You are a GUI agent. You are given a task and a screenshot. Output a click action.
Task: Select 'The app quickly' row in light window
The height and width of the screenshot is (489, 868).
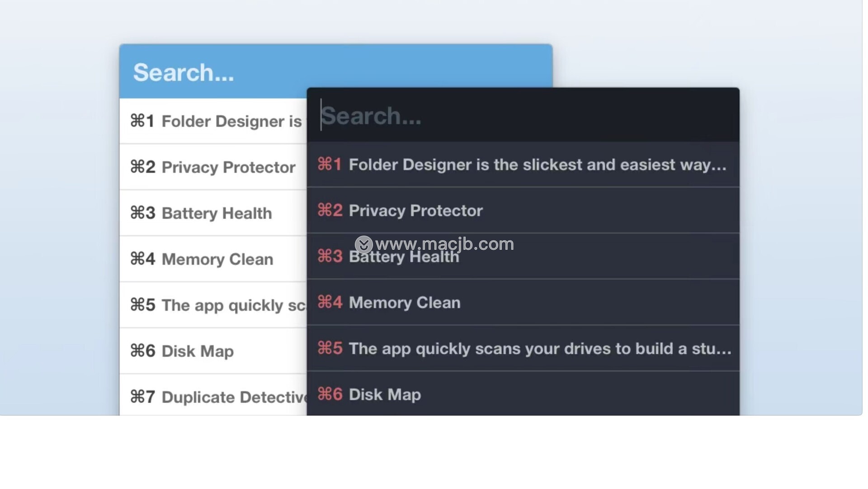[x=213, y=305]
